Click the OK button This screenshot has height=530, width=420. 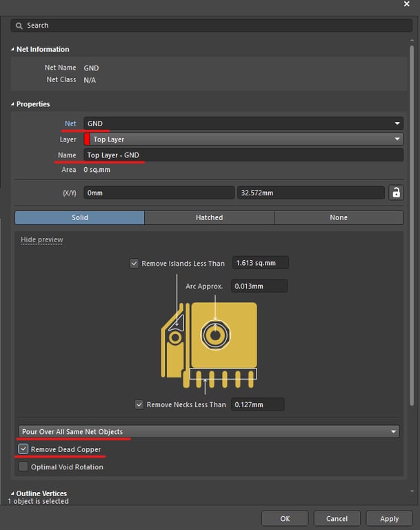(x=285, y=518)
